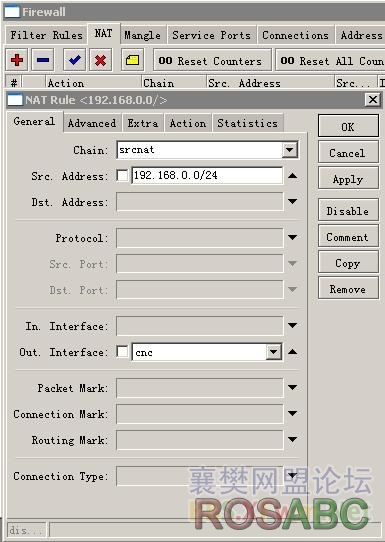
Task: Close the NAT Rule dialog
Action: tap(373, 100)
